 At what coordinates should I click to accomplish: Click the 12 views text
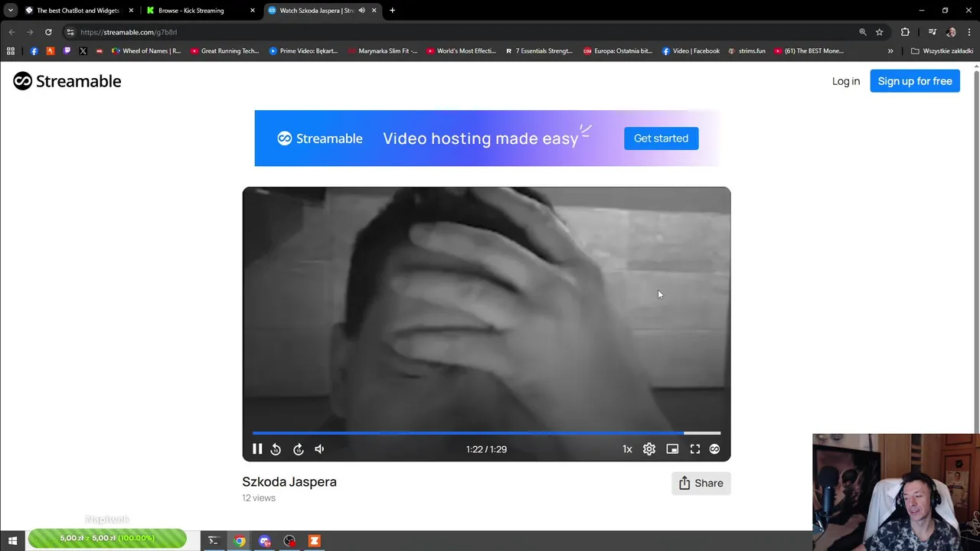[259, 498]
